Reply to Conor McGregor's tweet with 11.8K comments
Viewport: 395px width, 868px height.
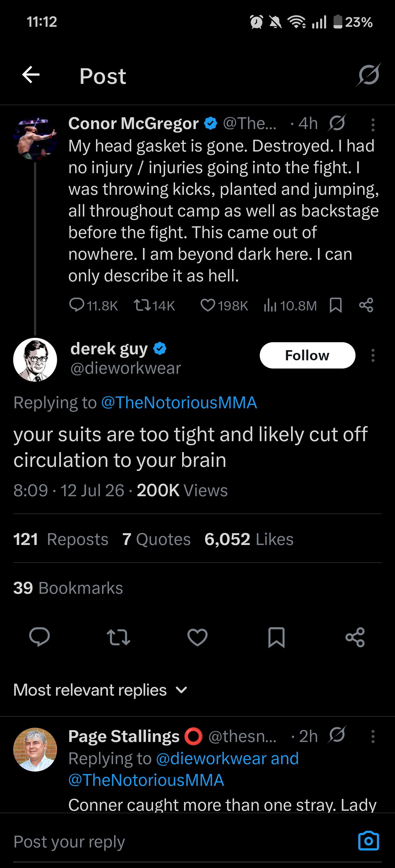tap(94, 305)
